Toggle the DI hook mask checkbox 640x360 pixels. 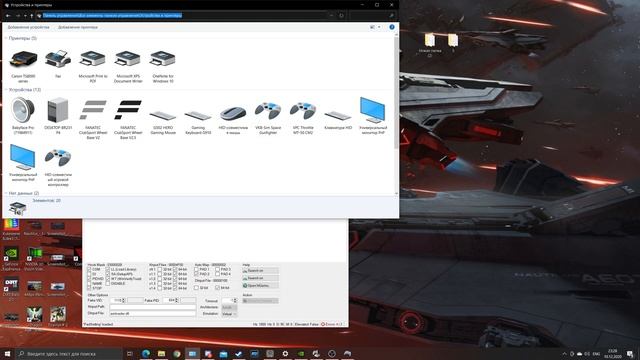(x=89, y=274)
